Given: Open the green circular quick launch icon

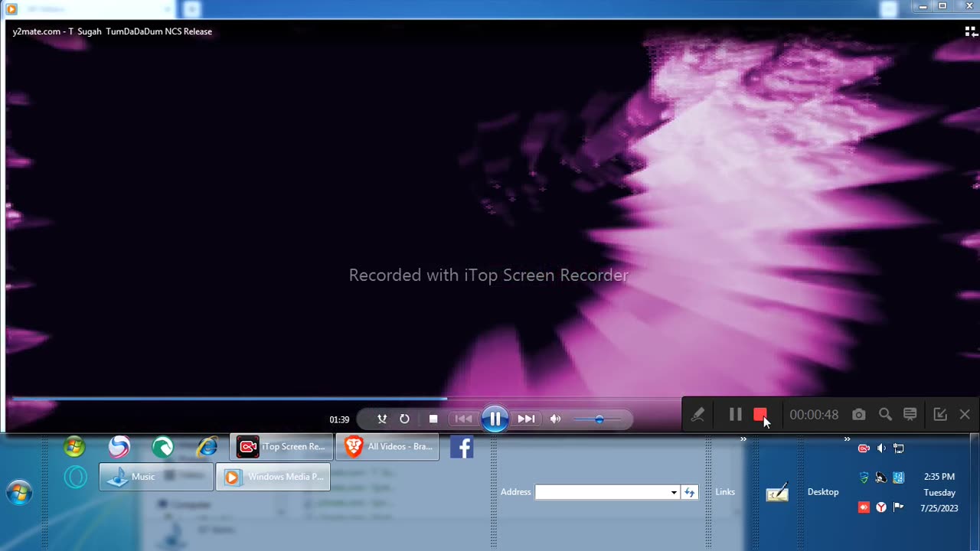Looking at the screenshot, I should [162, 447].
